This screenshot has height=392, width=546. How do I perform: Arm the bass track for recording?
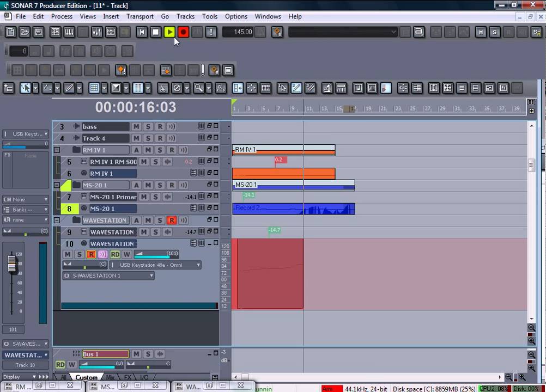[160, 127]
